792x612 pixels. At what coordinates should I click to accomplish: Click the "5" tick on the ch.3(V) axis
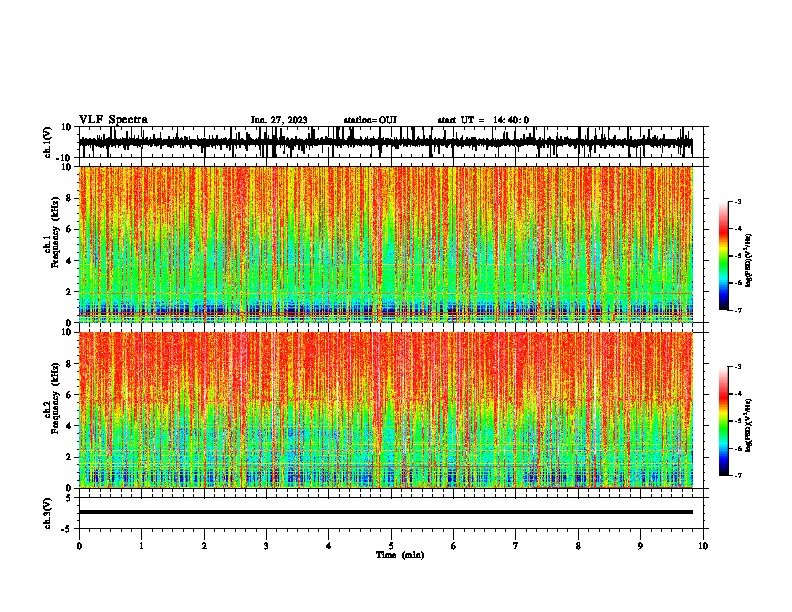coord(70,498)
